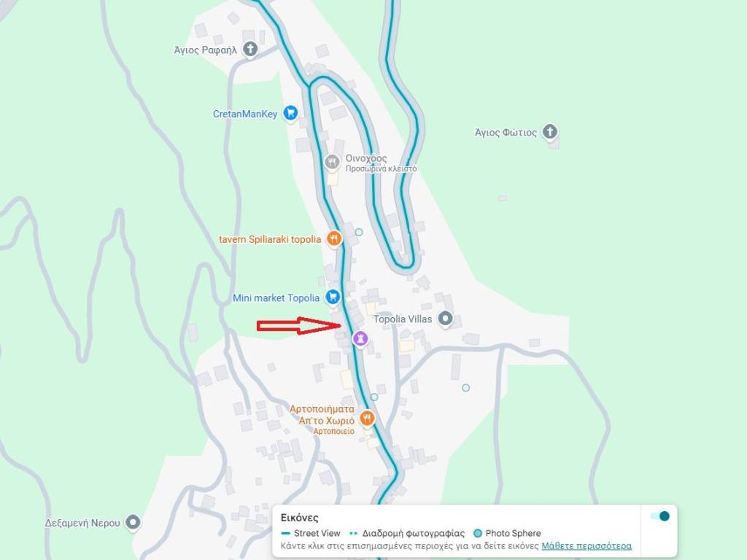Open tavern Spiliaraki topolia restaurant pin
This screenshot has width=747, height=560.
pos(334,238)
